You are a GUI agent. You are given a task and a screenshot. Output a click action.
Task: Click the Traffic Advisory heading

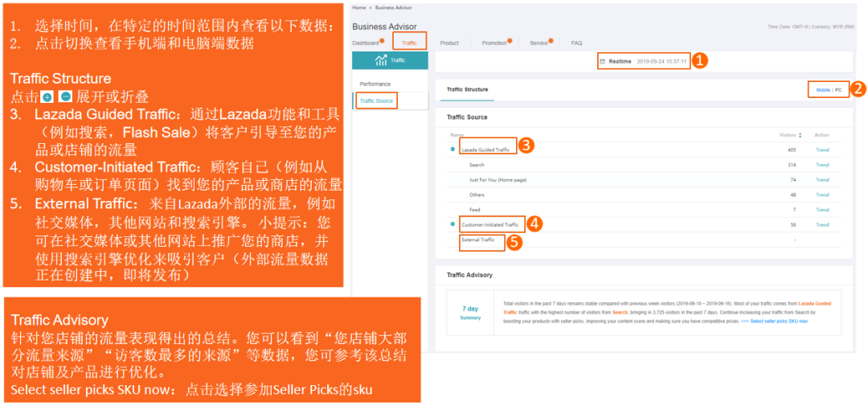[x=469, y=275]
